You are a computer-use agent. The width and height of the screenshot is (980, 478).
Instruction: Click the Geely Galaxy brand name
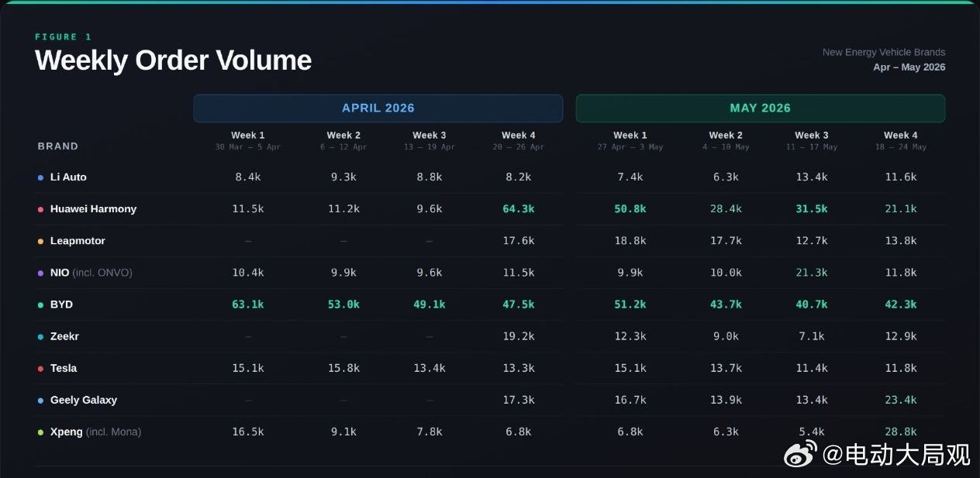[84, 400]
